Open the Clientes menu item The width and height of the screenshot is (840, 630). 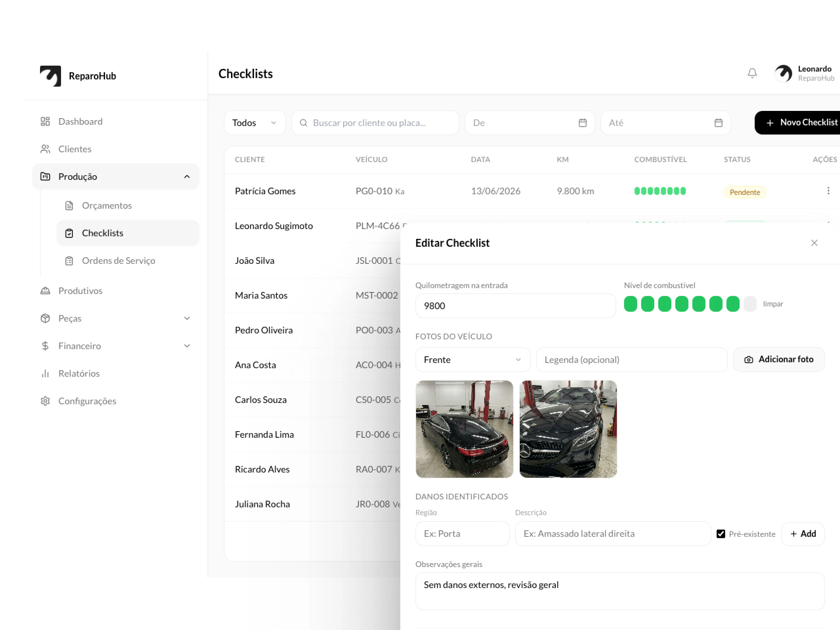tap(115, 149)
